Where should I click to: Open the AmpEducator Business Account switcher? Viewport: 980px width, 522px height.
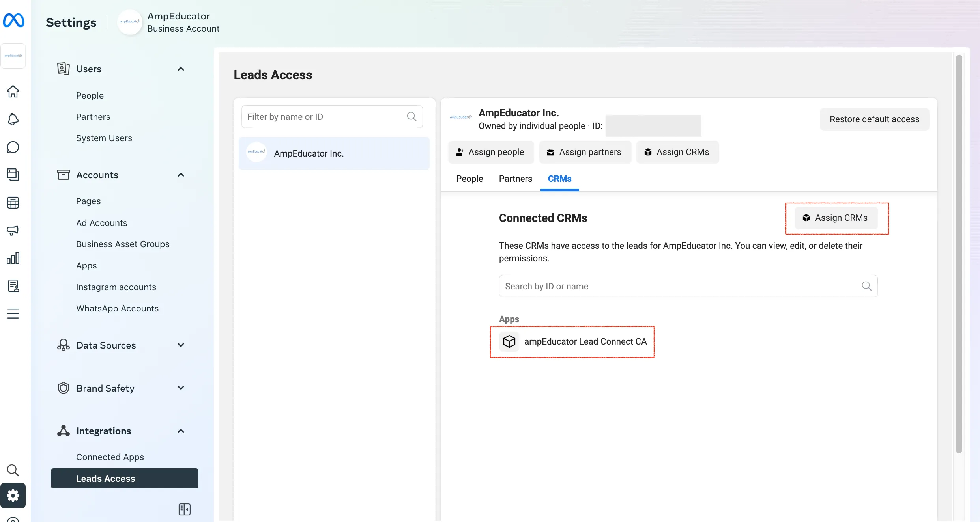[169, 22]
